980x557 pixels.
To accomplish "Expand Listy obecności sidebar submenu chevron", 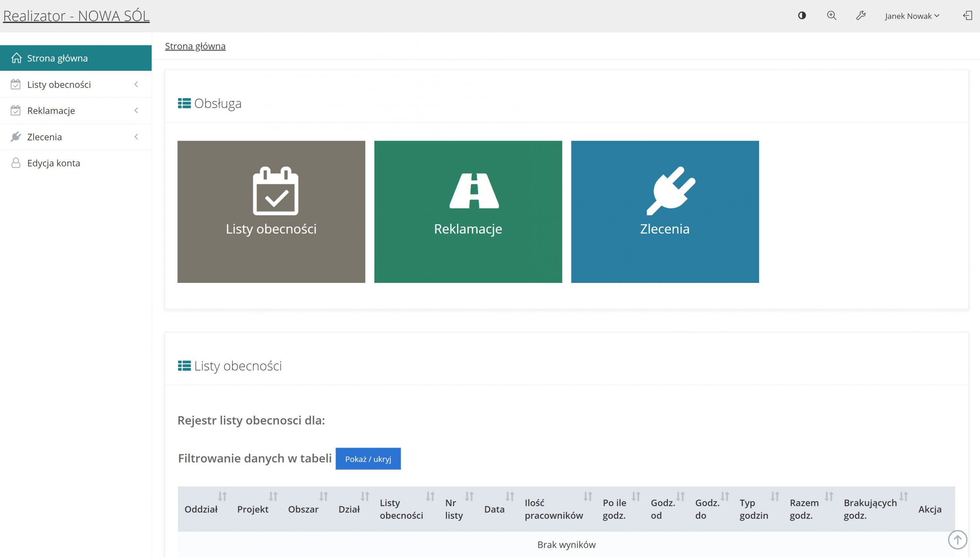I will 136,84.
